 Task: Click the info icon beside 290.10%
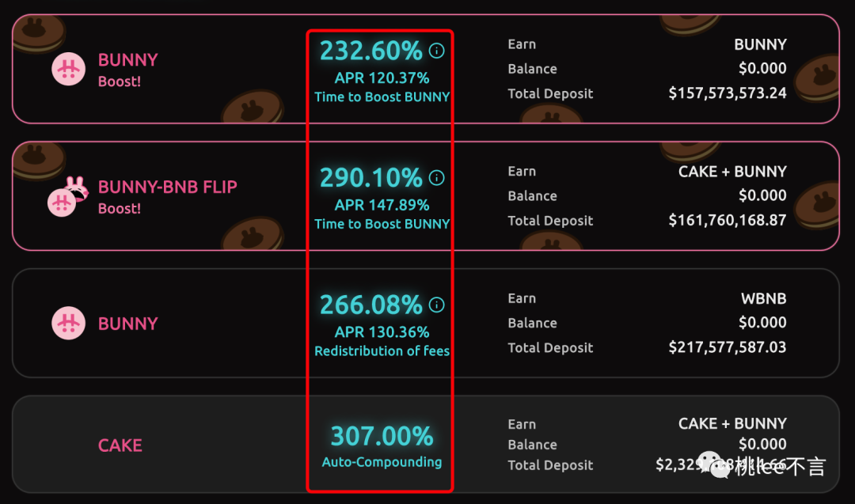[436, 177]
